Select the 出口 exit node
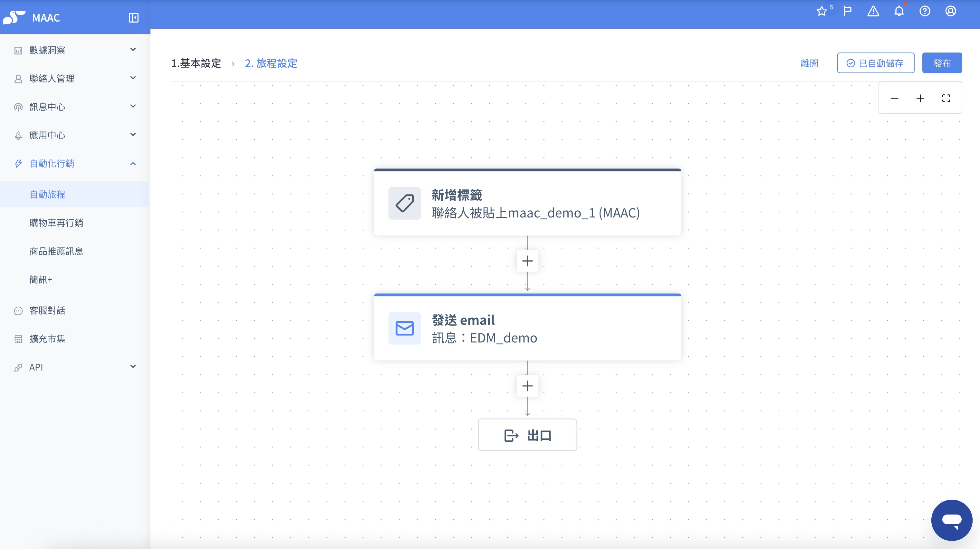 (527, 435)
